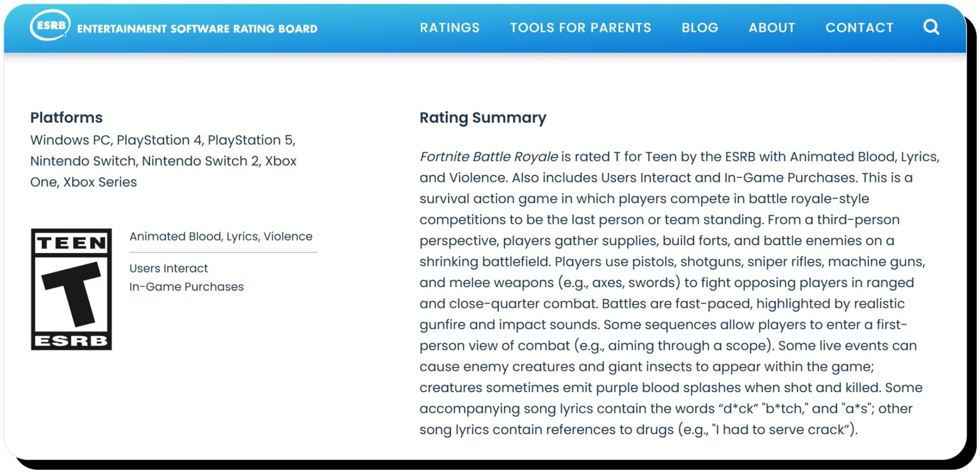Click the Xbox Series platform text
This screenshot has height=473, width=980.
click(x=100, y=181)
